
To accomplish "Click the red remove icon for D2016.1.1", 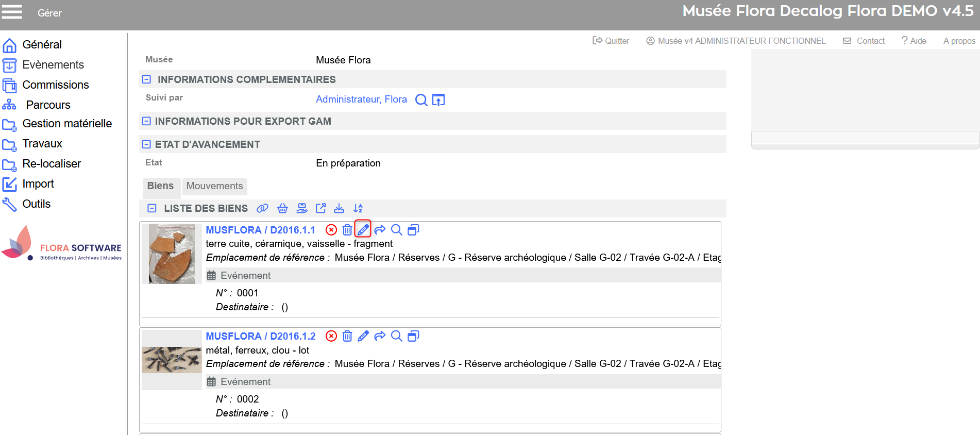I will 331,230.
